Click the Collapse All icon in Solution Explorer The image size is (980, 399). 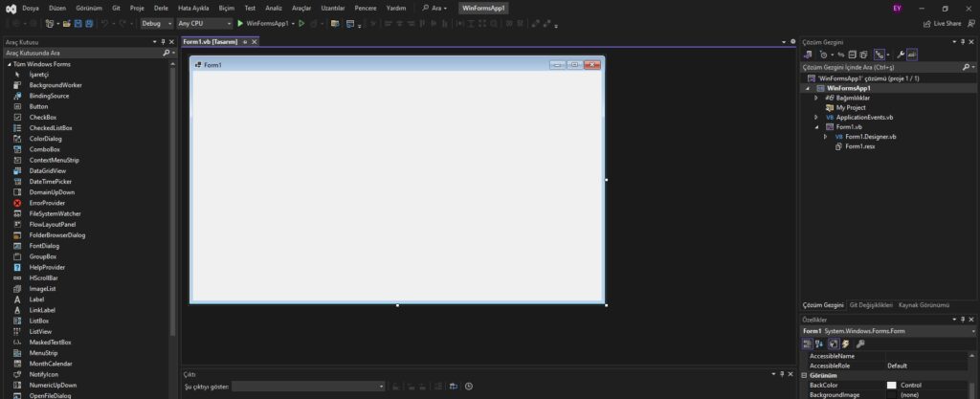851,55
